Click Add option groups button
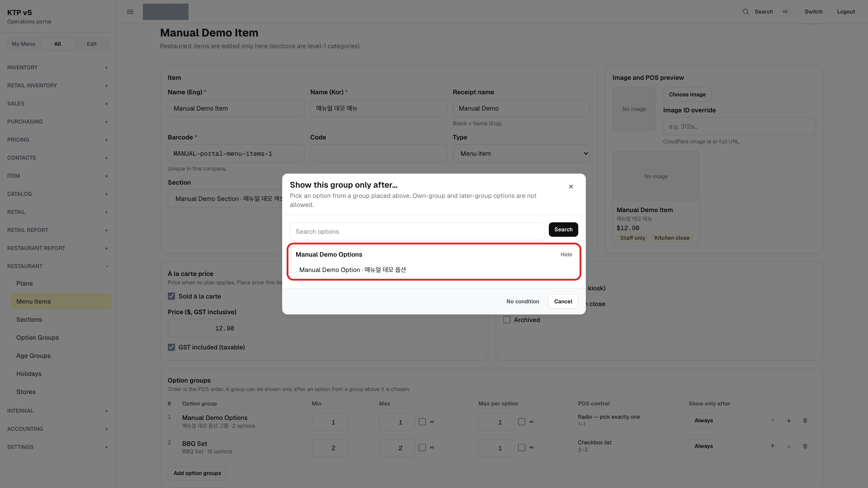The height and width of the screenshot is (488, 868). [197, 473]
